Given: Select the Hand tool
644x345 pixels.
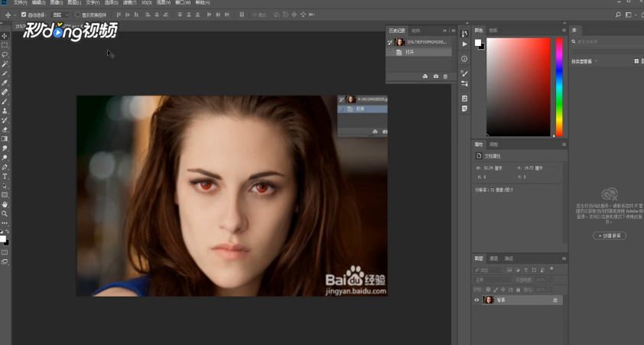Looking at the screenshot, I should pyautogui.click(x=5, y=204).
